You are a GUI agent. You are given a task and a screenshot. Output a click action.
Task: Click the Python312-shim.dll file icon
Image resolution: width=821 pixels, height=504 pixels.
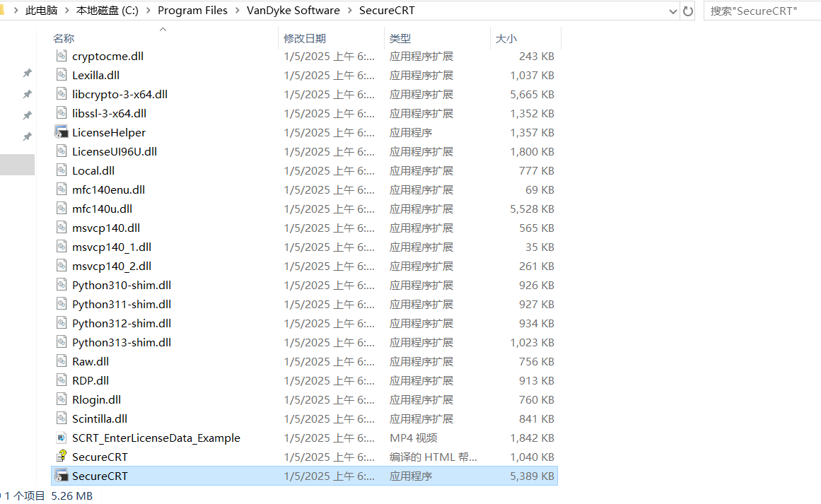(x=62, y=323)
